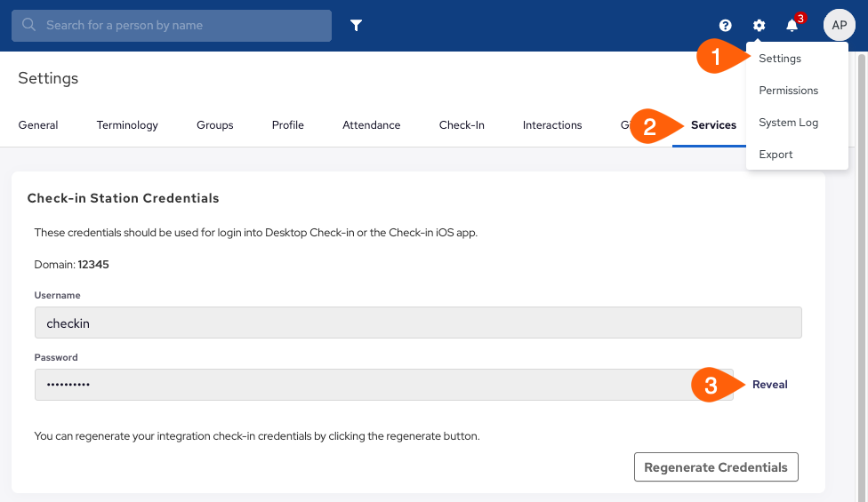The image size is (868, 502).
Task: Select the Services tab
Action: 713,125
